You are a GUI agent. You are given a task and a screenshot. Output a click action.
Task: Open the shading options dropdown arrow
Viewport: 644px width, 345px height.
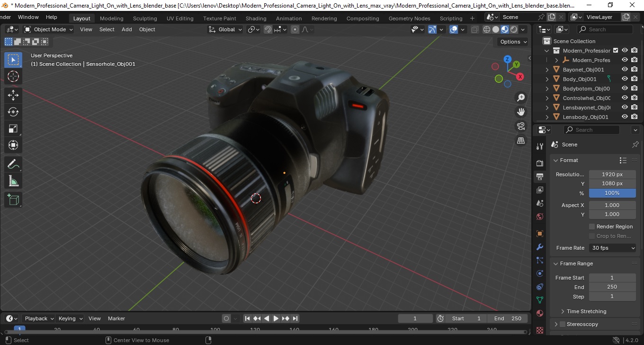[x=523, y=29]
